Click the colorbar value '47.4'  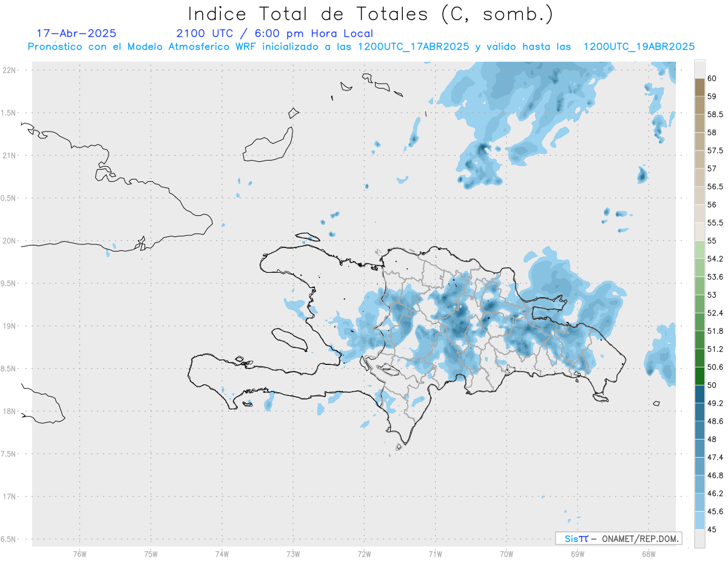[x=715, y=457]
